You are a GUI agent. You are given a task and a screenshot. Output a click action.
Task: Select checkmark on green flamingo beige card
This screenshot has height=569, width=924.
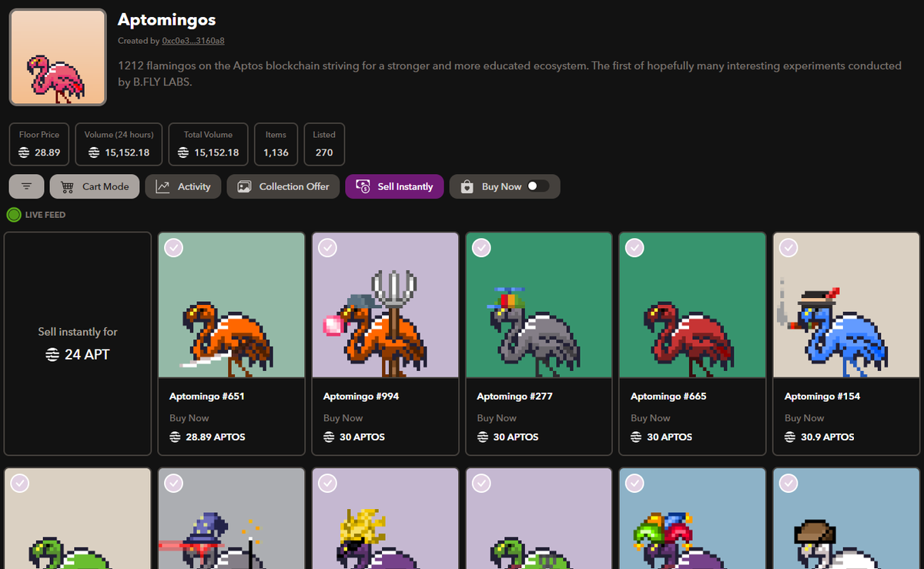tap(20, 483)
